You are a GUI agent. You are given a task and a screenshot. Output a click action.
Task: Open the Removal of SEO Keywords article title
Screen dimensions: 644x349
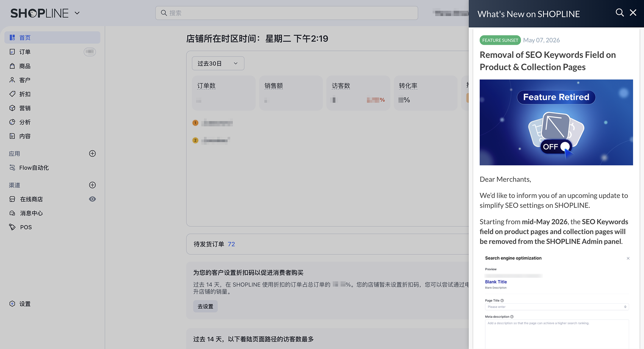(548, 61)
